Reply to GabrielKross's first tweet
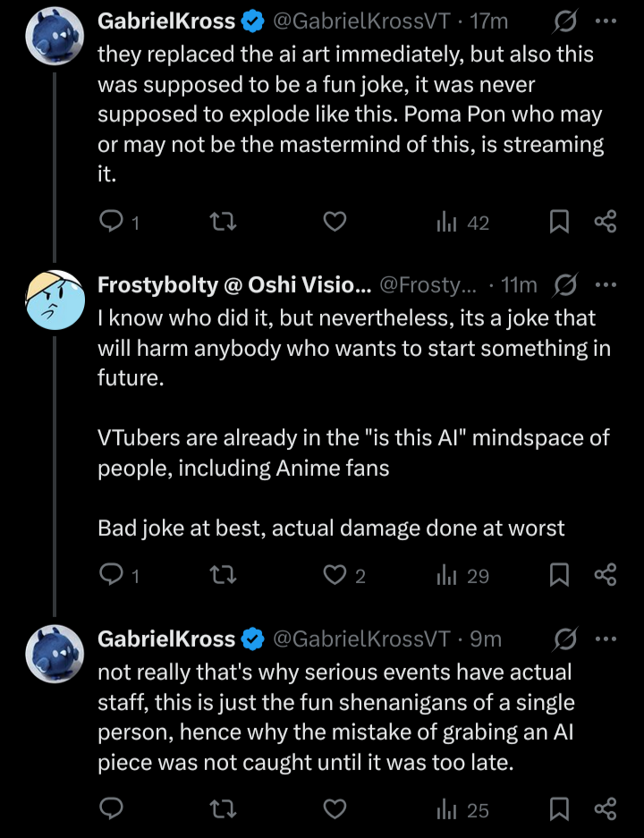Viewport: 644px width, 838px height. point(111,222)
